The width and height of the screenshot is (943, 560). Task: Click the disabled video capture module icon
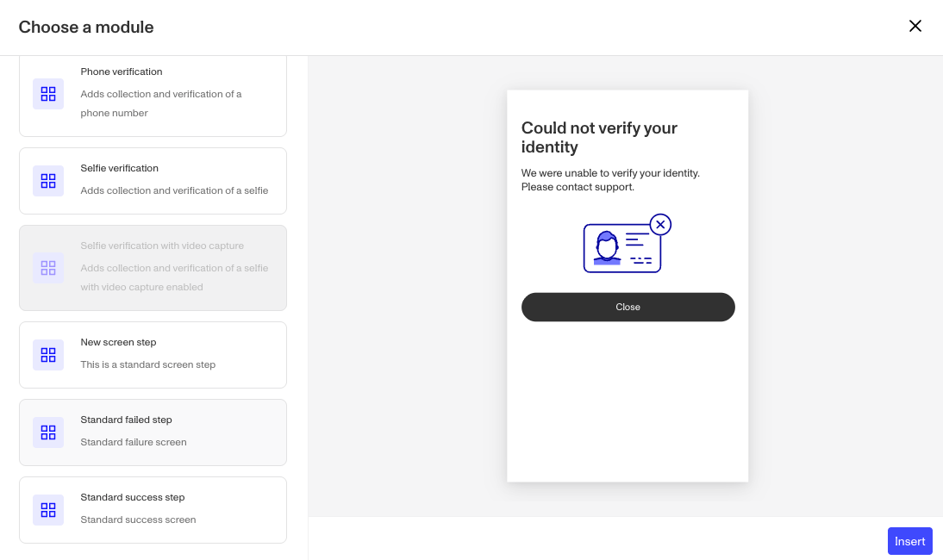click(48, 268)
